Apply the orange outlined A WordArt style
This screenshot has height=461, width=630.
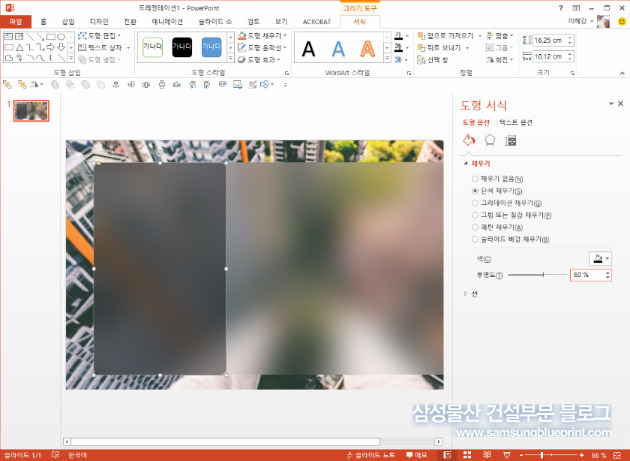[368, 49]
